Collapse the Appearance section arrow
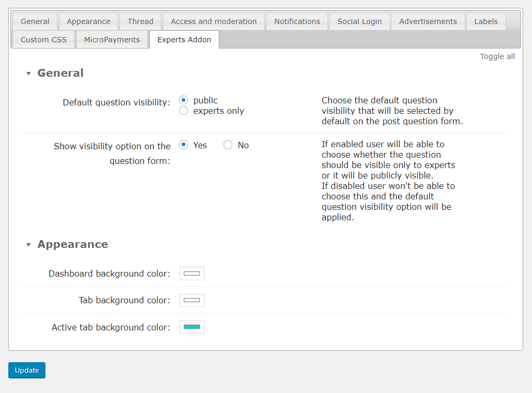The height and width of the screenshot is (393, 532). click(x=29, y=245)
